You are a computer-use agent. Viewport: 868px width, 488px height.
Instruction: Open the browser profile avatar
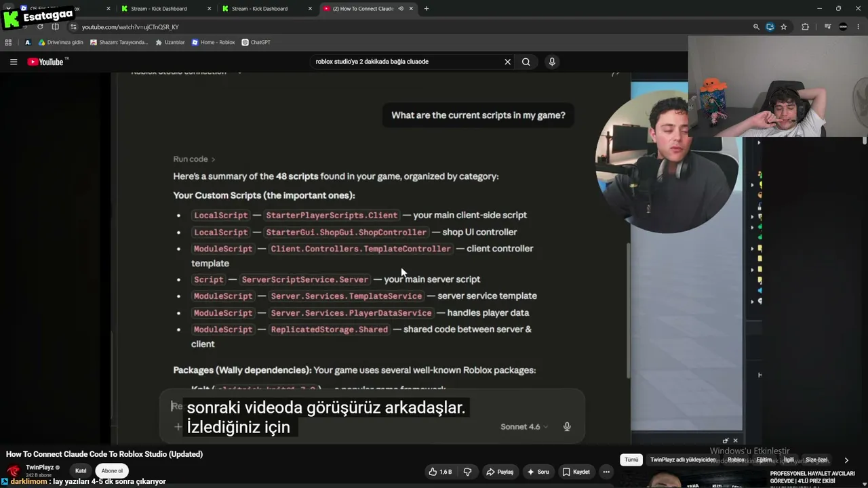pos(843,27)
